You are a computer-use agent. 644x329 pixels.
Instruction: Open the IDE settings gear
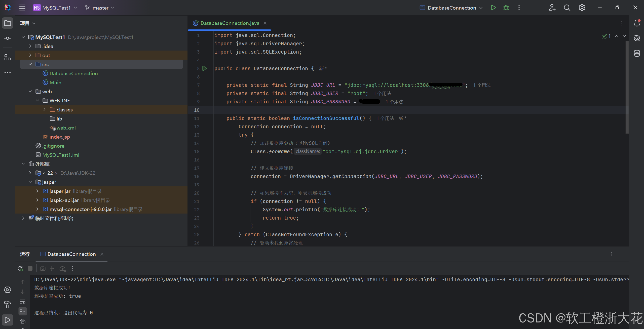[582, 8]
